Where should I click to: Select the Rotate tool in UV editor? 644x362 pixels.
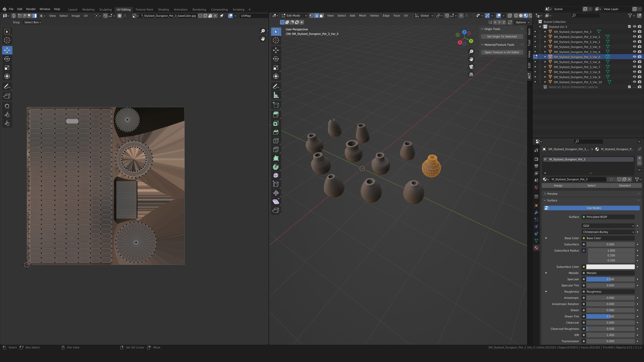pyautogui.click(x=7, y=59)
